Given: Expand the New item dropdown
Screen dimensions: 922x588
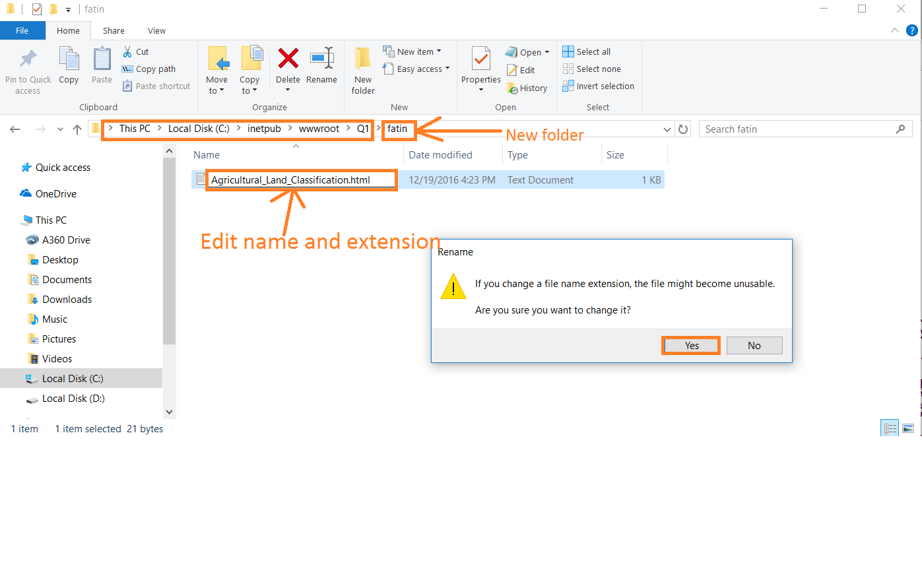Looking at the screenshot, I should tap(439, 51).
